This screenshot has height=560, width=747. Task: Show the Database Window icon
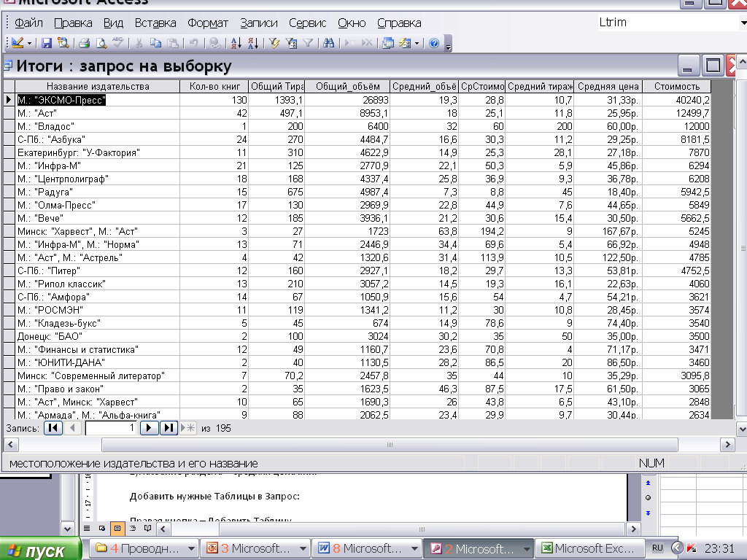point(388,43)
